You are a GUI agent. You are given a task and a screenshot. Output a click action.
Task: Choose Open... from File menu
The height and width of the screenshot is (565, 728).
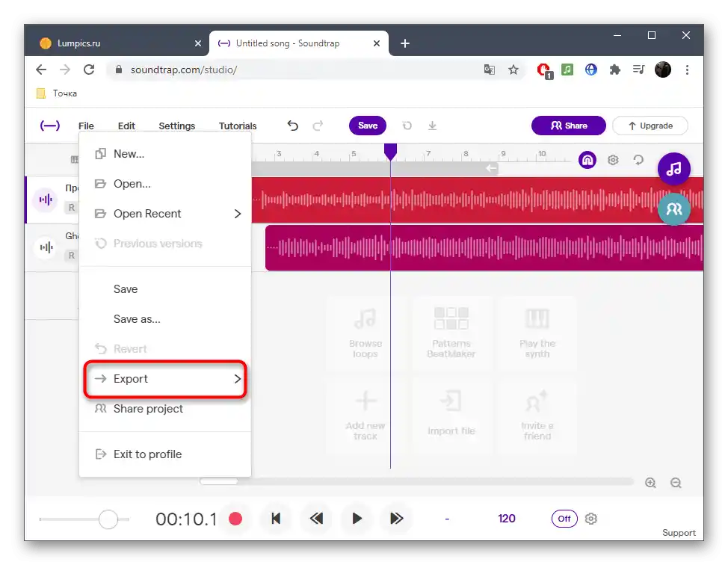tap(165, 184)
